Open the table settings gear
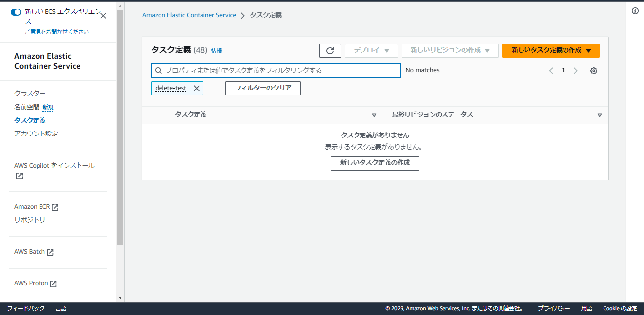The image size is (644, 315). click(593, 71)
